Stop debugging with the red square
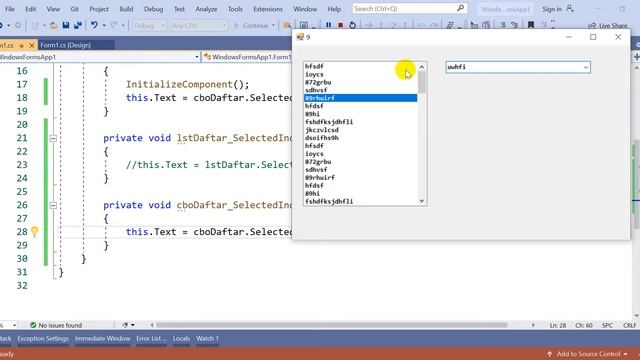The height and width of the screenshot is (360, 640). [x=340, y=25]
